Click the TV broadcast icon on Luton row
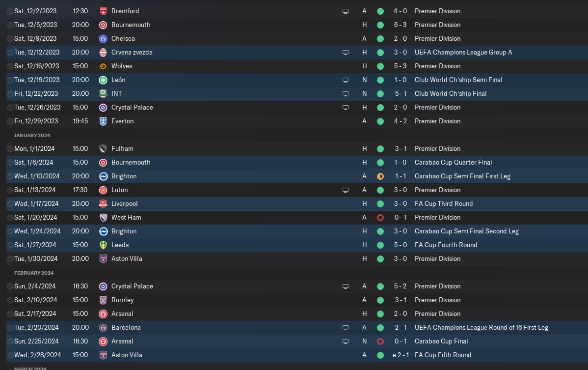Viewport: 588px width, 370px height. pos(346,190)
